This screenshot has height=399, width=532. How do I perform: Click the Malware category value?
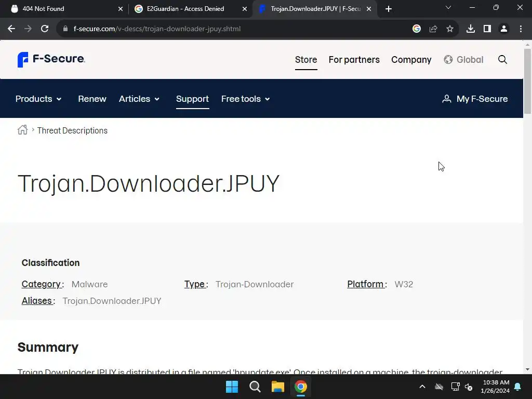coord(89,284)
